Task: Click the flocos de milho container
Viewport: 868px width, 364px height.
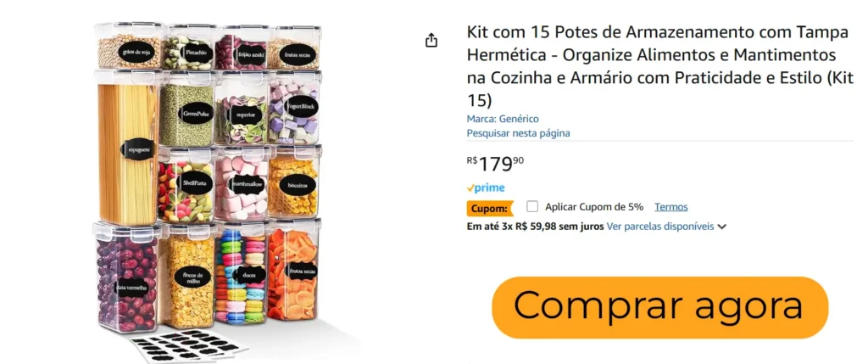Action: [187, 276]
